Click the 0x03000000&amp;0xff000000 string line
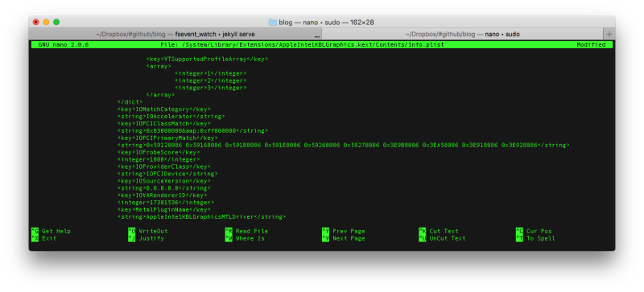This screenshot has width=644, height=292. tap(192, 130)
